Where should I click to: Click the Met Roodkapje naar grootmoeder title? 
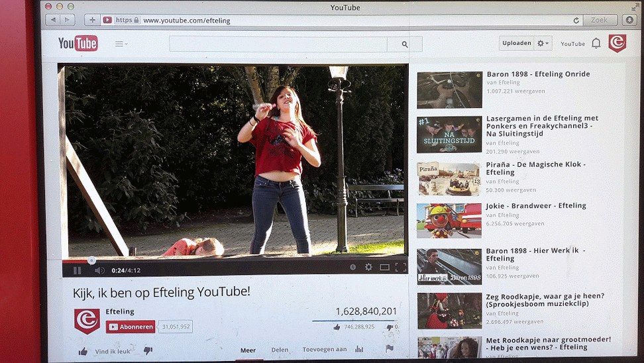click(x=549, y=343)
